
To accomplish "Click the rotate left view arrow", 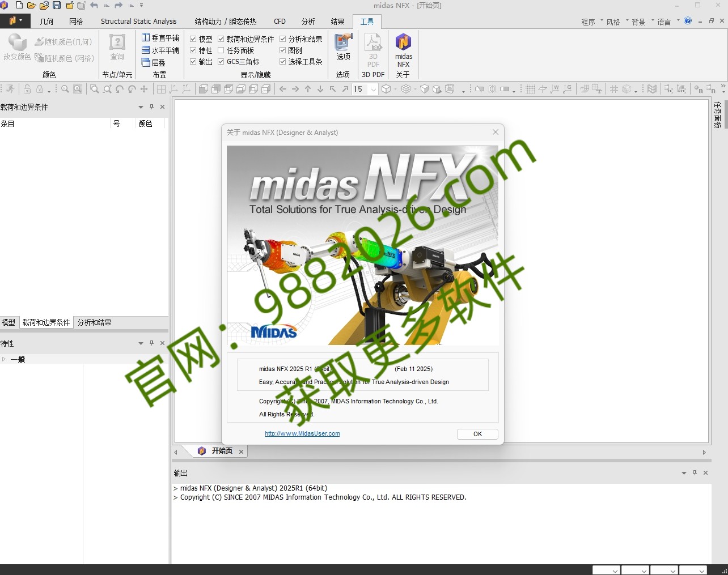I will coord(283,89).
